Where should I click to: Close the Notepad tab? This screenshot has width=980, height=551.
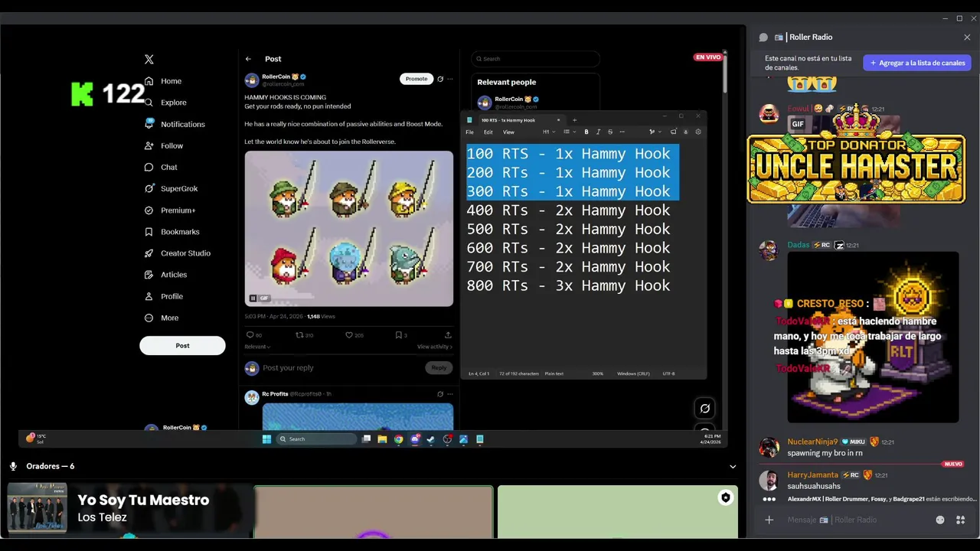pos(558,120)
